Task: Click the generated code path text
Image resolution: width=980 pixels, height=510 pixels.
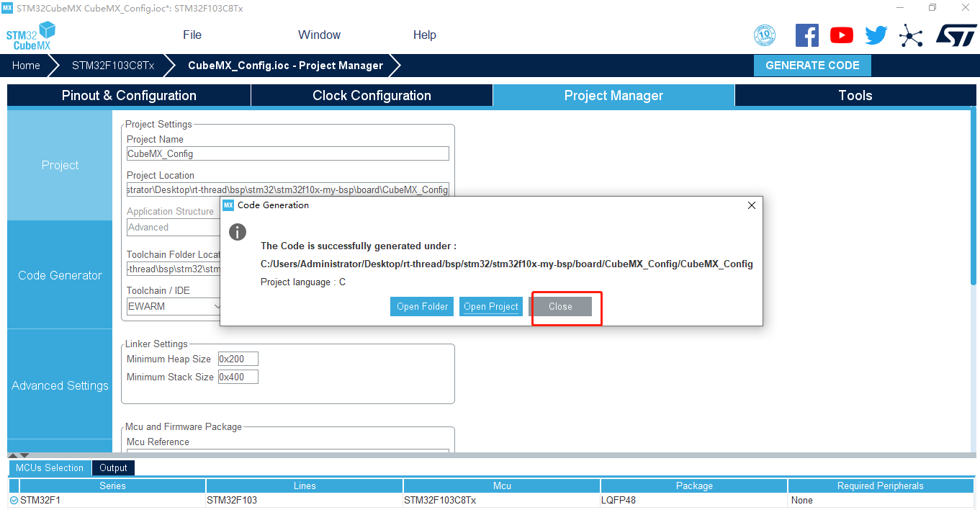Action: [507, 264]
